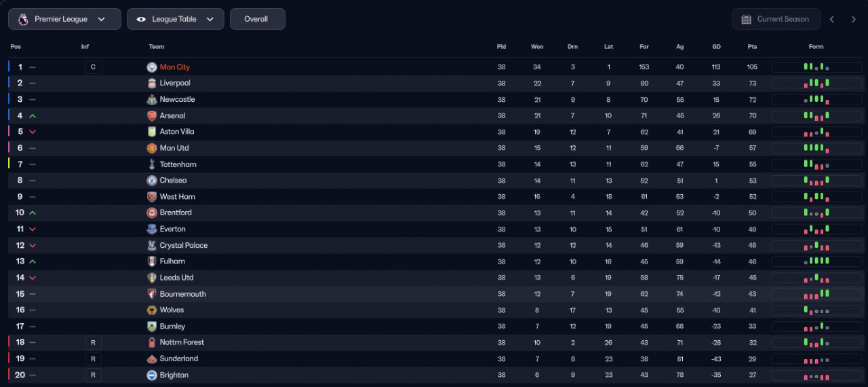868x387 pixels.
Task: Click the Tottenham club crest icon
Action: 152,164
